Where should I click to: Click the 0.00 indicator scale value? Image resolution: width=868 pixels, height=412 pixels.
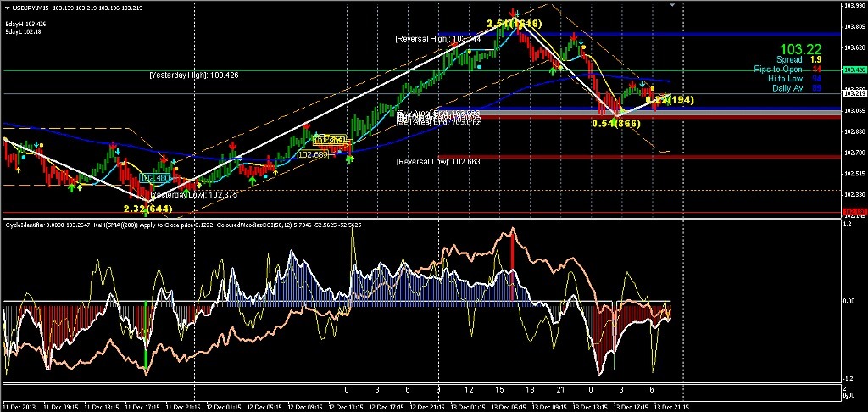click(x=850, y=301)
